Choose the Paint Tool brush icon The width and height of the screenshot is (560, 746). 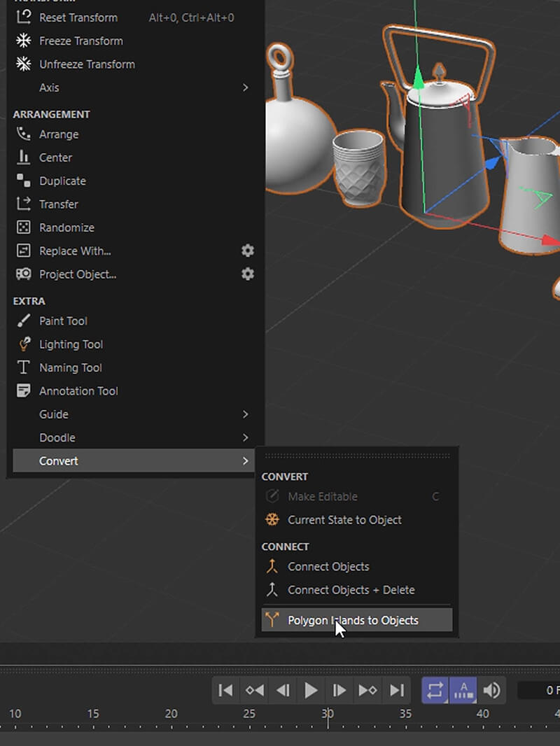point(24,321)
